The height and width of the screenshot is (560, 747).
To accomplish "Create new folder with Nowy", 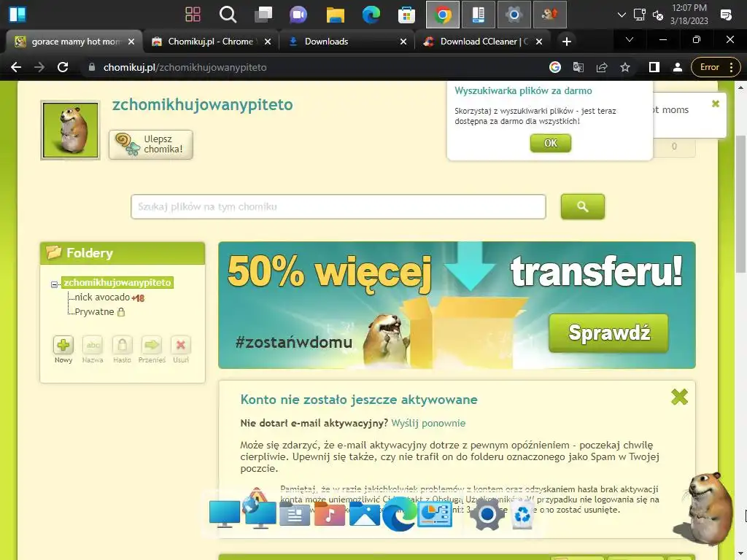I will (x=63, y=350).
